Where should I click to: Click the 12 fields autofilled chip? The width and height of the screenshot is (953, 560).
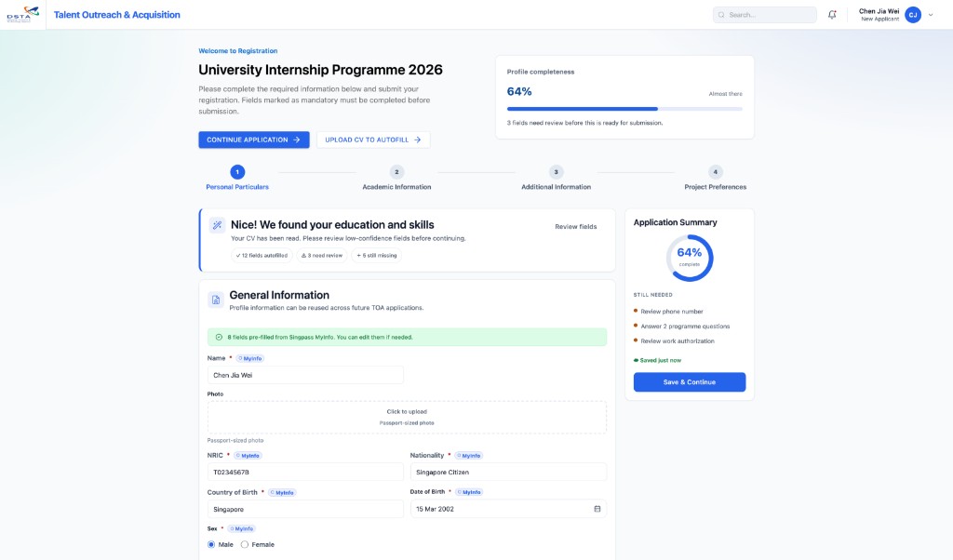point(262,256)
